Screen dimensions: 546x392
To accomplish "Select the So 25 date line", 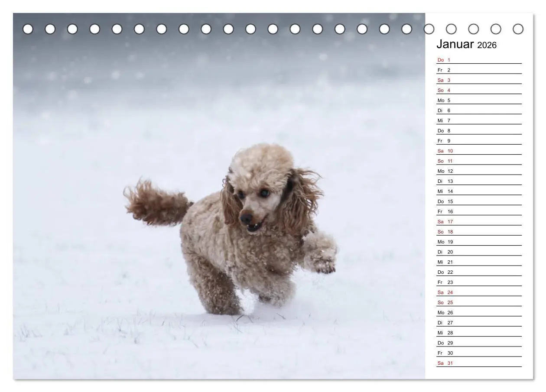I will 479,303.
